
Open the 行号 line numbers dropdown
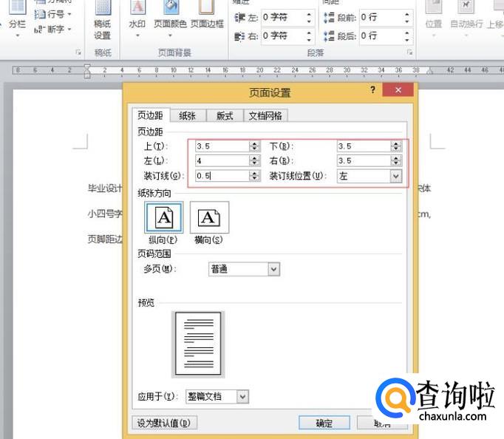(x=52, y=14)
